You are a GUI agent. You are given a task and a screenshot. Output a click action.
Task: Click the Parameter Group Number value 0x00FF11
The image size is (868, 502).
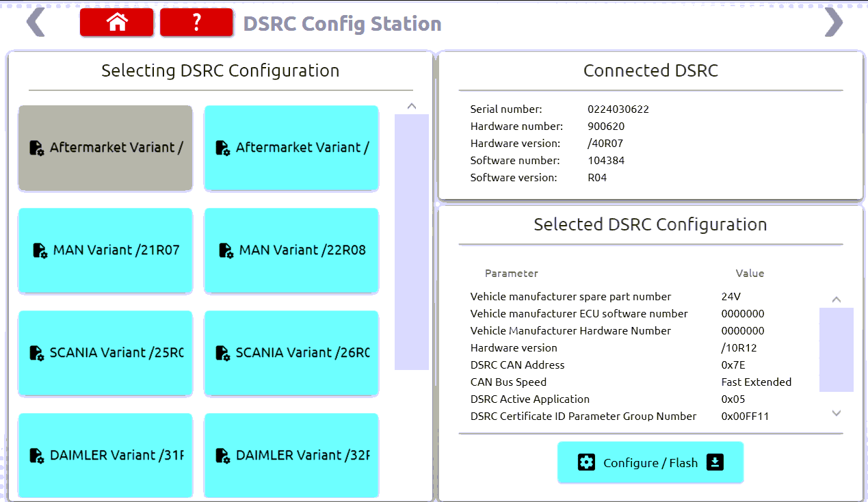point(745,417)
